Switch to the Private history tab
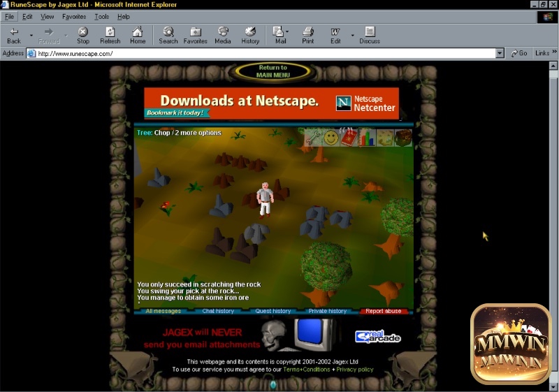559x392 pixels. pyautogui.click(x=328, y=311)
